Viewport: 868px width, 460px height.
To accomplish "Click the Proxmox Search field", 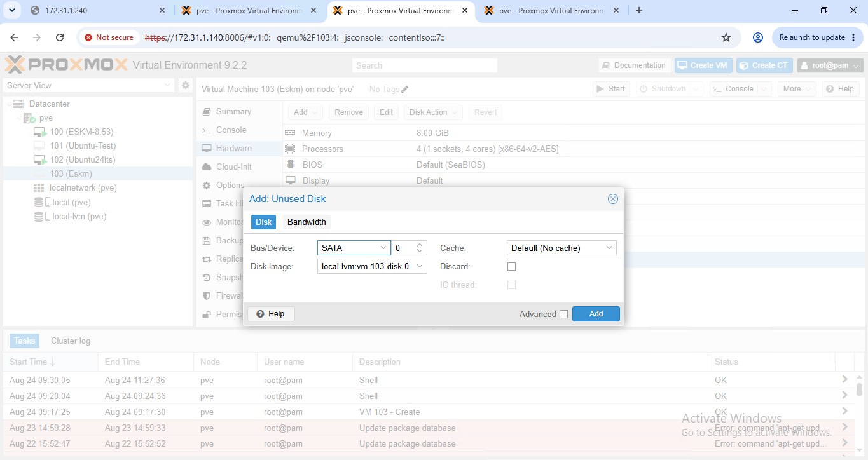I will 425,65.
